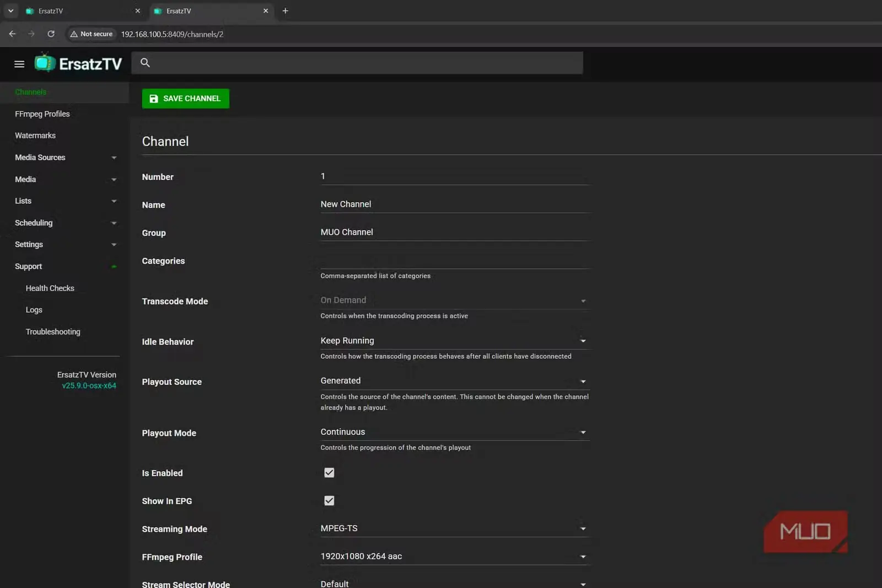
Task: Collapse the Support sidebar section
Action: 65,267
